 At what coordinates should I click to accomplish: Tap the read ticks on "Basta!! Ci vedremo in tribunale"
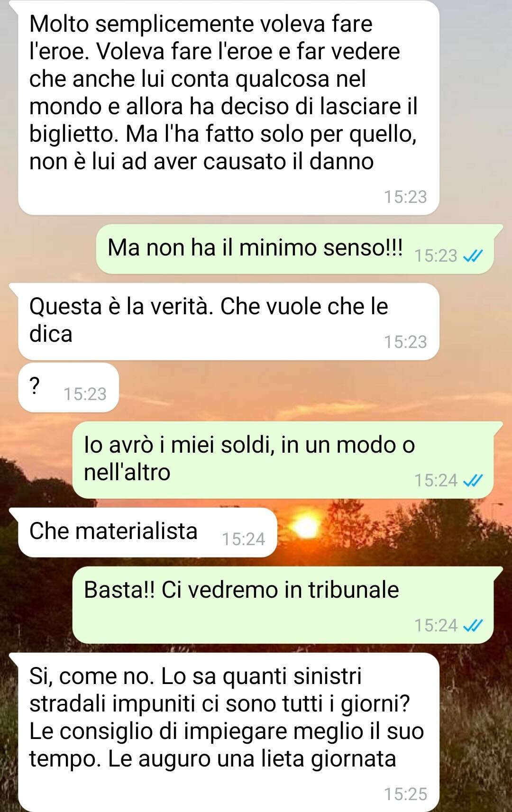click(473, 626)
